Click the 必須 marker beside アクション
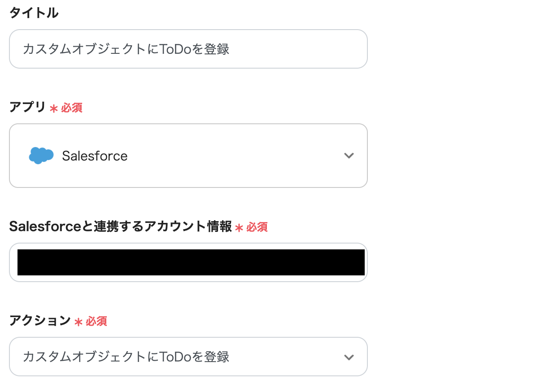This screenshot has height=392, width=541. 96,321
